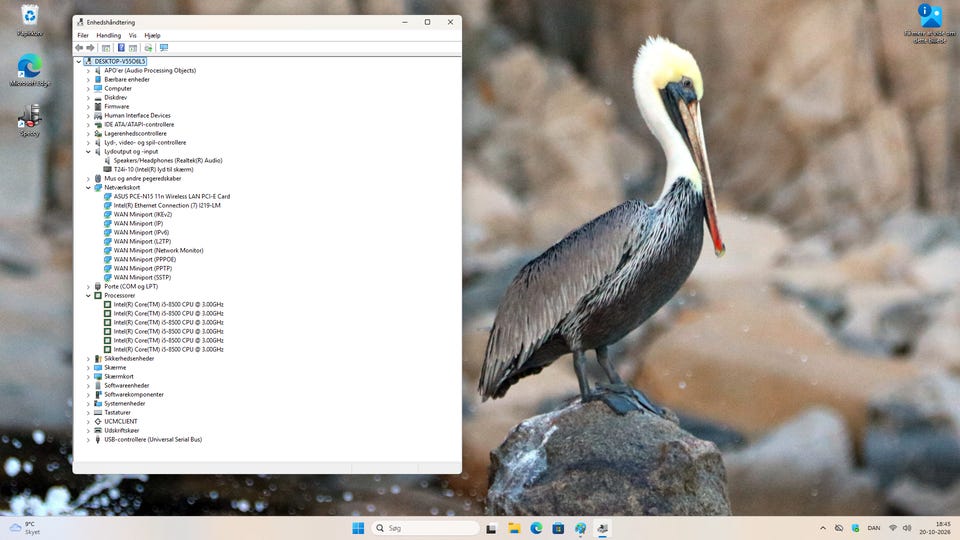This screenshot has width=960, height=540.
Task: Select the Computer category icon
Action: click(x=98, y=88)
